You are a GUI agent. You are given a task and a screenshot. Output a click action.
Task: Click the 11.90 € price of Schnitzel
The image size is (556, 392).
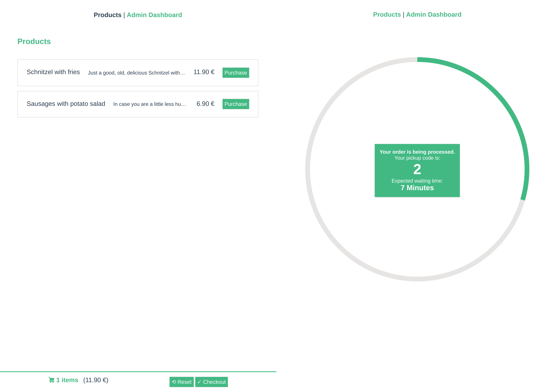click(x=204, y=72)
